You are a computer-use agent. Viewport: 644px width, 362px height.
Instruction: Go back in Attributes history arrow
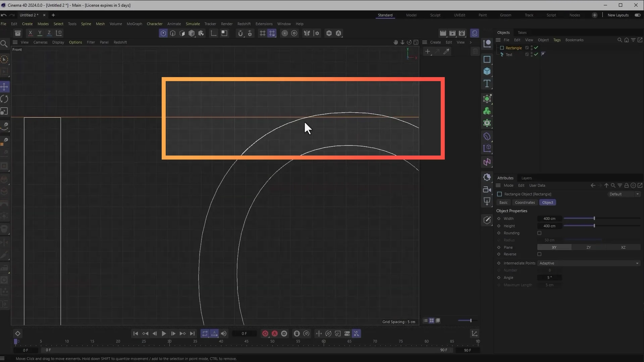593,185
